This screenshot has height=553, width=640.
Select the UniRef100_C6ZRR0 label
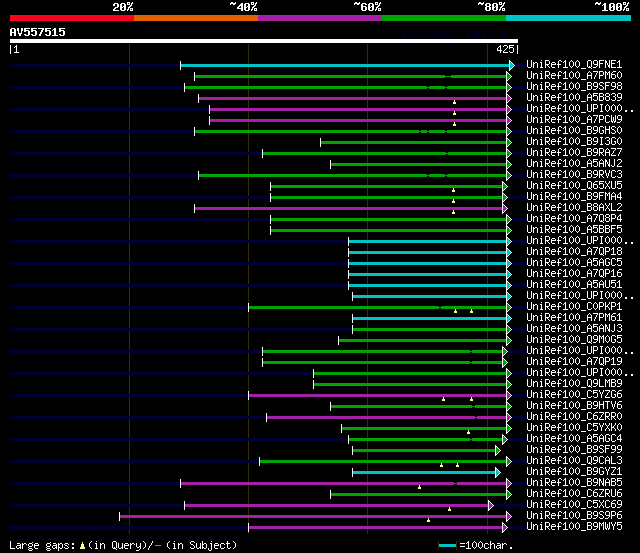(x=574, y=417)
